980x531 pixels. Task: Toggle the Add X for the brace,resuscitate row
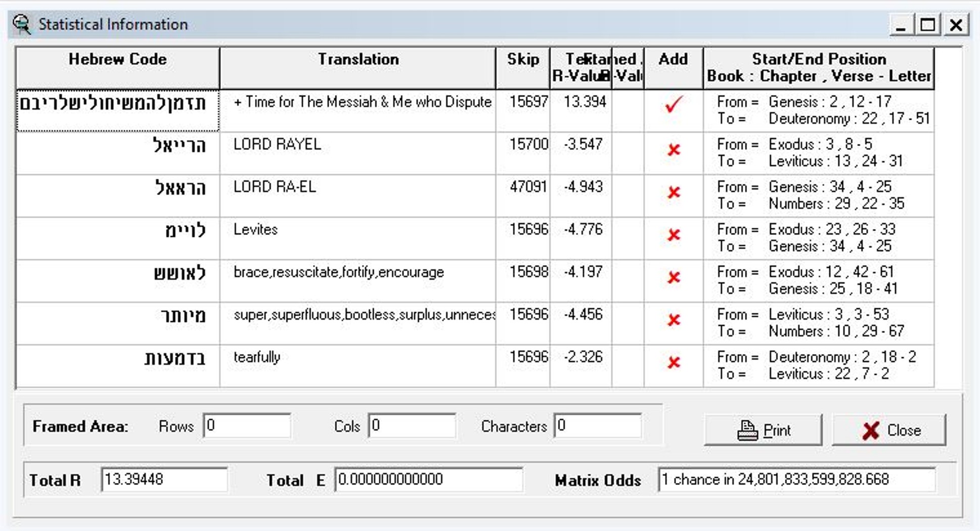(674, 277)
